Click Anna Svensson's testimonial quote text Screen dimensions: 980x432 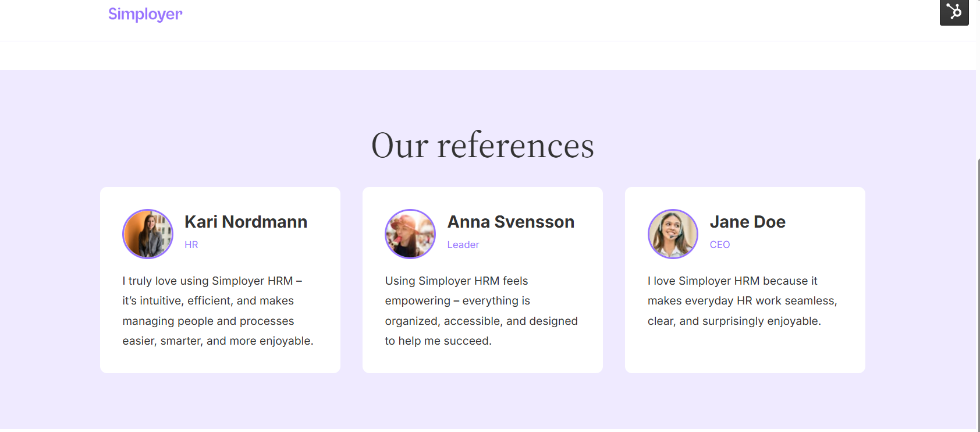pyautogui.click(x=481, y=311)
